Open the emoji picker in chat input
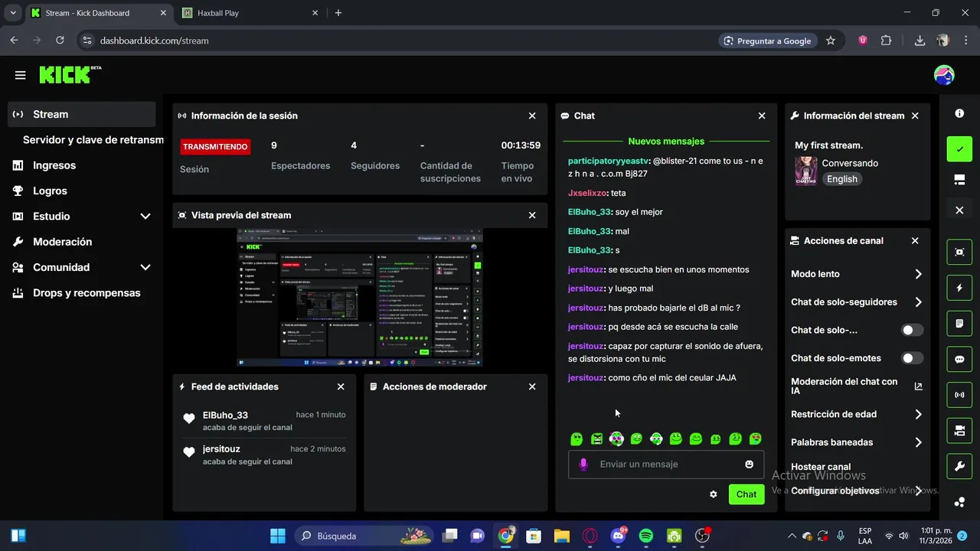 click(749, 464)
